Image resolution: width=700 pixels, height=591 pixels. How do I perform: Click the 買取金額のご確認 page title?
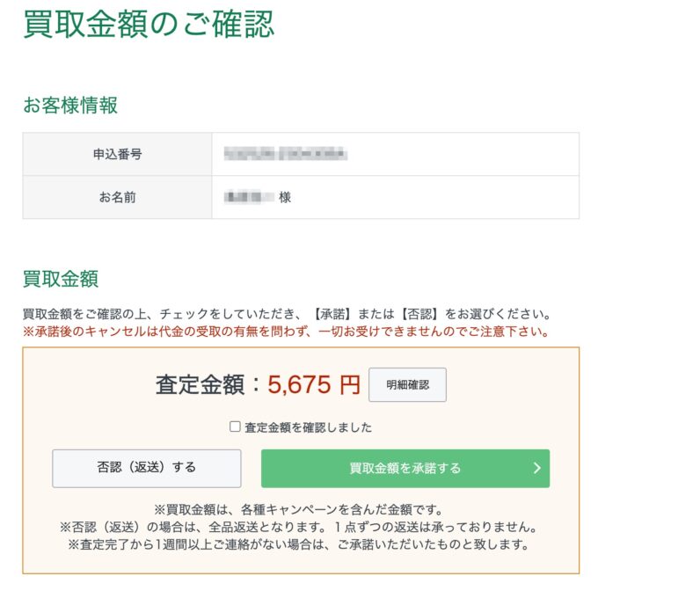tap(149, 24)
